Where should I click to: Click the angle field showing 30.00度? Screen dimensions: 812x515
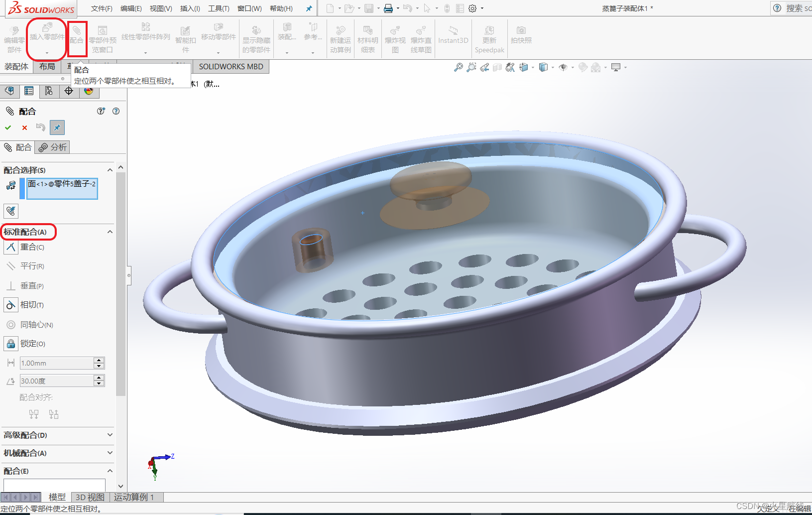click(x=57, y=381)
